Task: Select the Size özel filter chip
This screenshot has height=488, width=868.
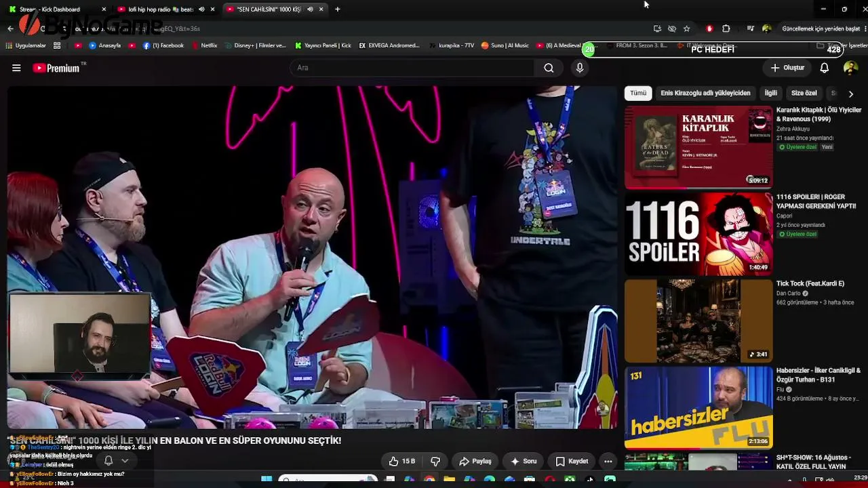Action: pos(804,93)
